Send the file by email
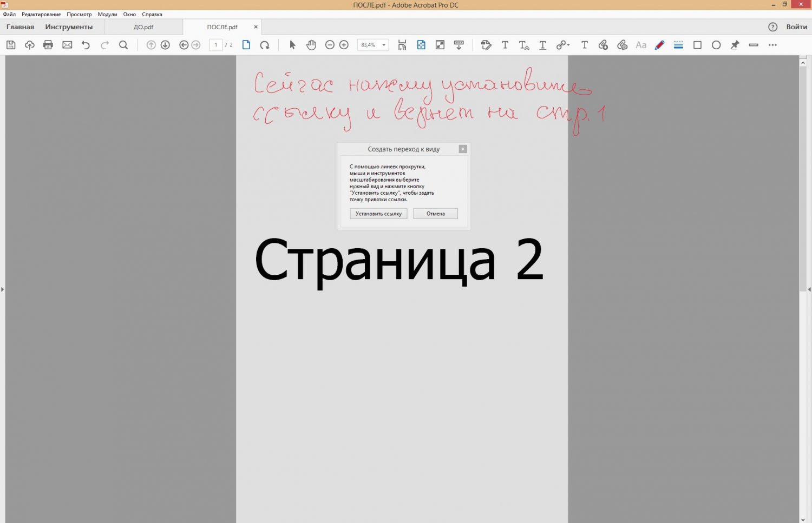 click(x=67, y=45)
